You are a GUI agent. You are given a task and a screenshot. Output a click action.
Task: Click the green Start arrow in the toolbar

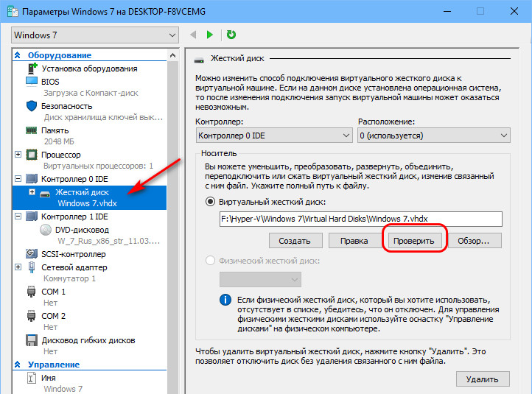point(210,35)
